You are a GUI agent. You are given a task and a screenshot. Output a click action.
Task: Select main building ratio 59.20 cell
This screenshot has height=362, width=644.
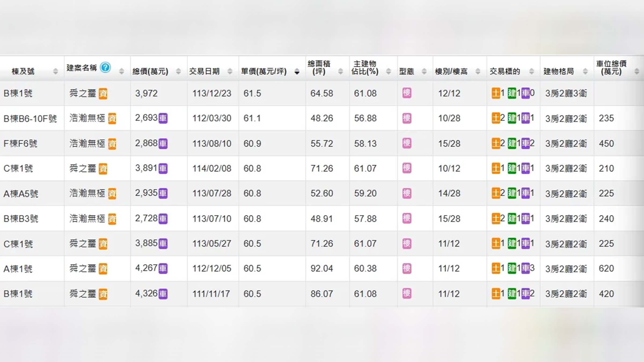click(x=365, y=193)
